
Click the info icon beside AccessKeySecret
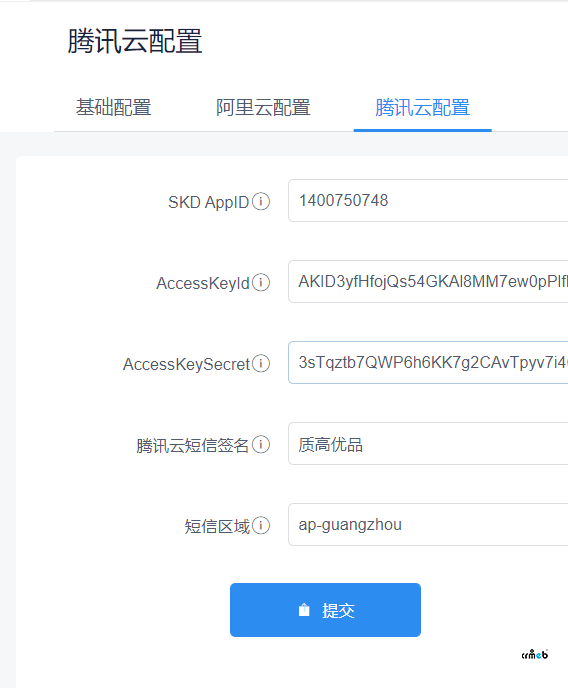(x=261, y=363)
